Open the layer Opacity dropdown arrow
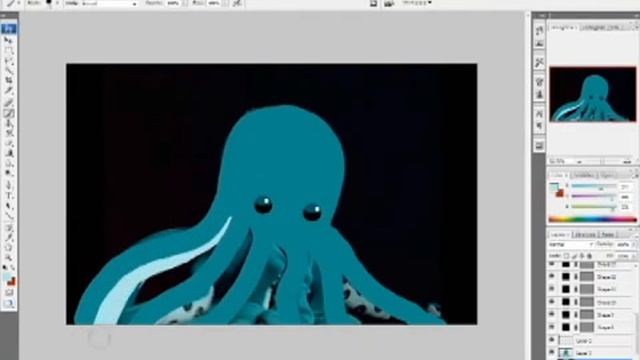Viewport: 640px width, 360px height. click(634, 244)
